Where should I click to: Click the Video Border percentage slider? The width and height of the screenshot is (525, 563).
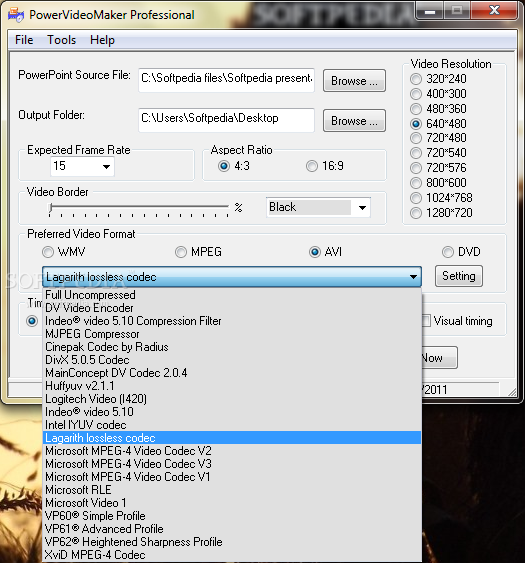pyautogui.click(x=139, y=209)
